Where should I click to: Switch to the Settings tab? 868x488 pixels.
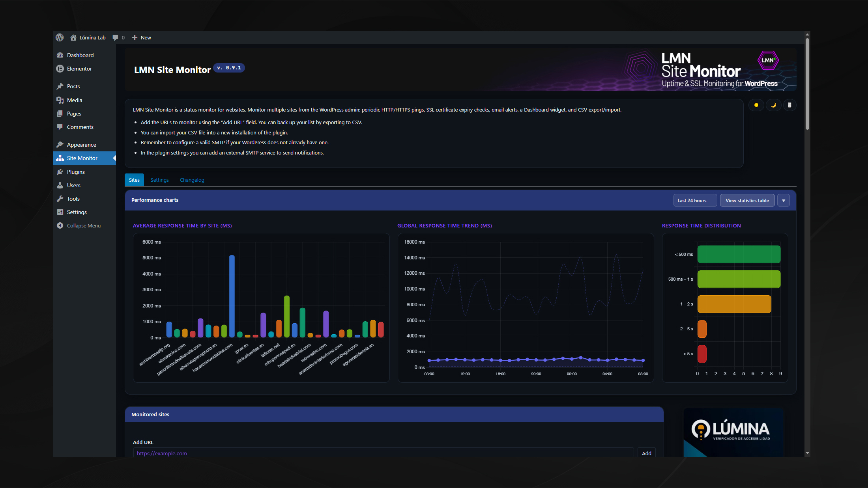coord(159,180)
